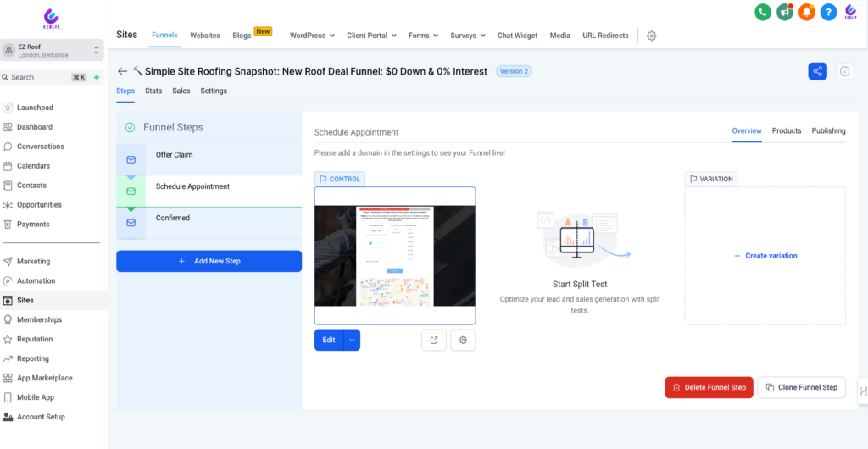Go back using the left arrow
The image size is (868, 449).
[x=123, y=71]
